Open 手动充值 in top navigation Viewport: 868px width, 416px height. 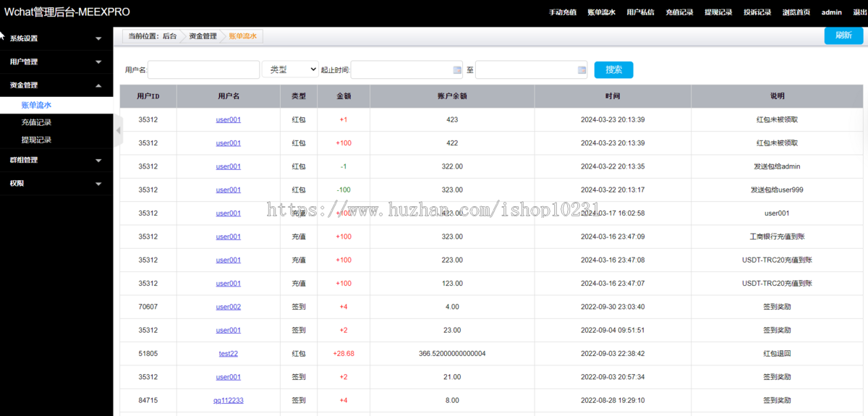[x=562, y=12]
